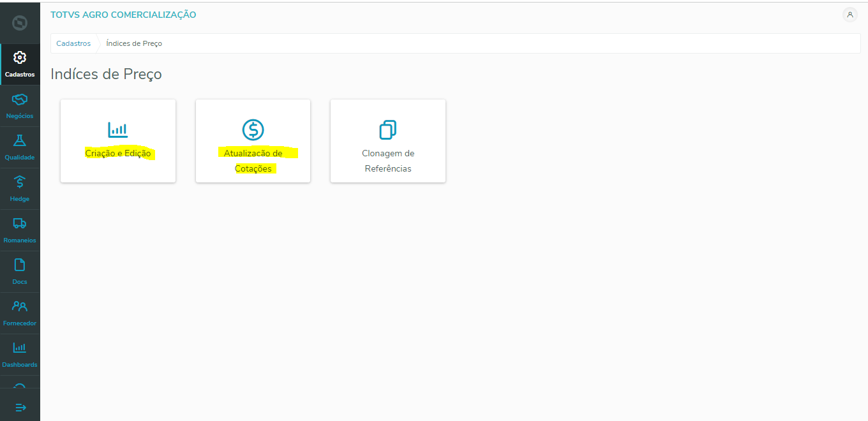Click the Indíces de Preço page heading
The image size is (868, 421).
(x=106, y=74)
